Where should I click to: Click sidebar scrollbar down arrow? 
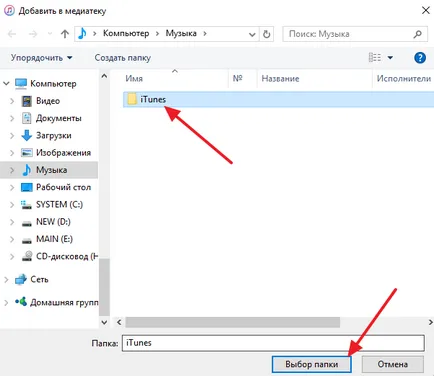(104, 322)
